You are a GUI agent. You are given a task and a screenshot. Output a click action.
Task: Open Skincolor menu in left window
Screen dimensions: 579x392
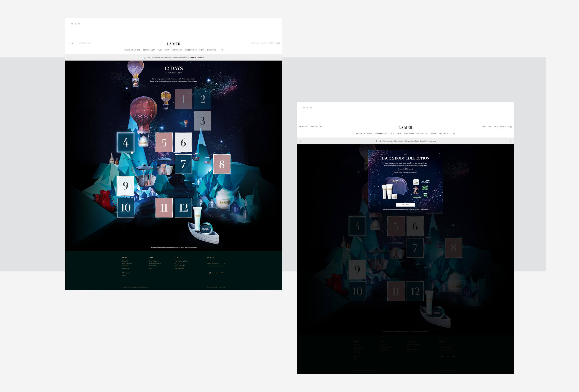177,50
